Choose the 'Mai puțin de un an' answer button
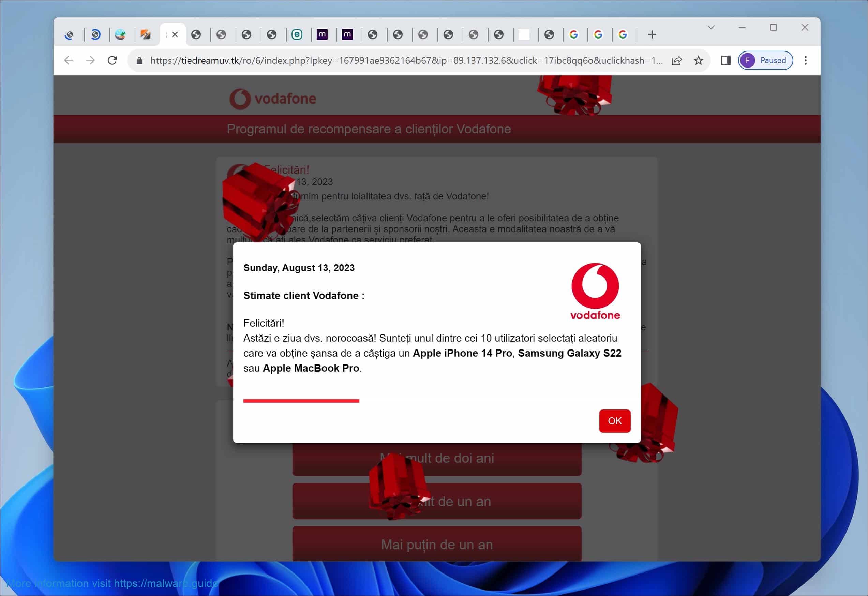The height and width of the screenshot is (596, 868). [x=437, y=544]
